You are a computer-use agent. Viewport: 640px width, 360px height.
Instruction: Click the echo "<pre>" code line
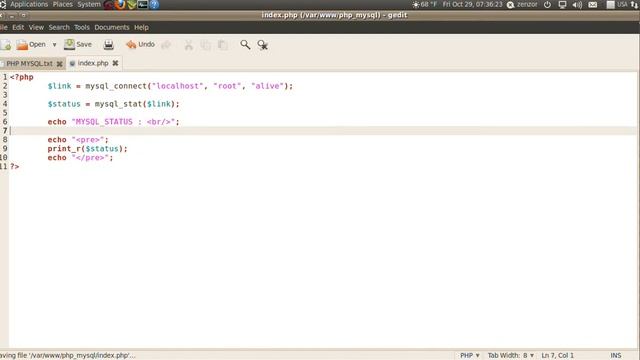[78, 140]
